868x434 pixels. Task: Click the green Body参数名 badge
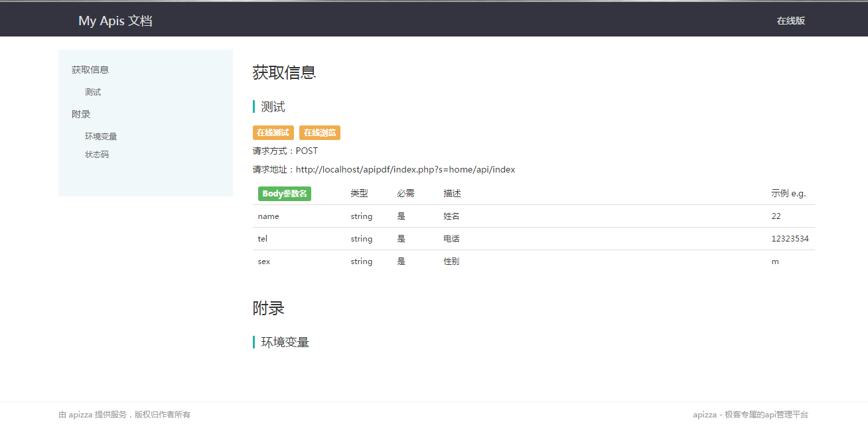click(x=285, y=194)
